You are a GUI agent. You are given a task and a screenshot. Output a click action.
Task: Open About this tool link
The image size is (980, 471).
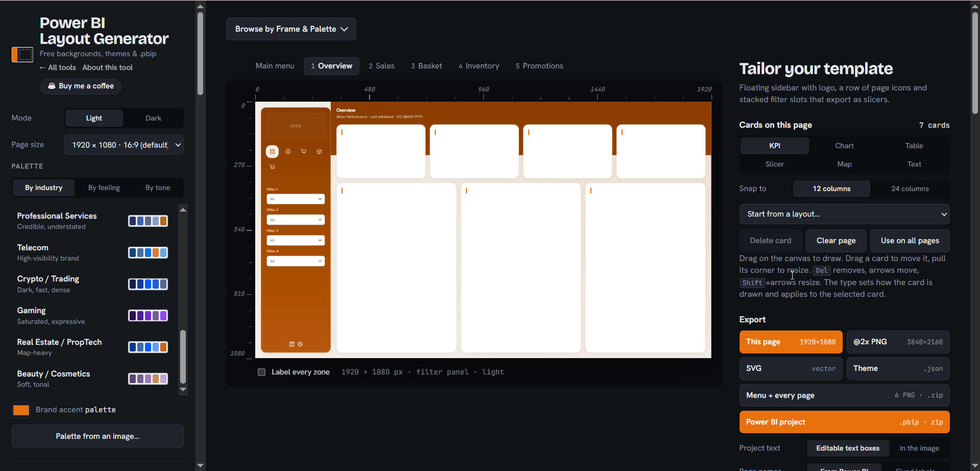point(107,67)
